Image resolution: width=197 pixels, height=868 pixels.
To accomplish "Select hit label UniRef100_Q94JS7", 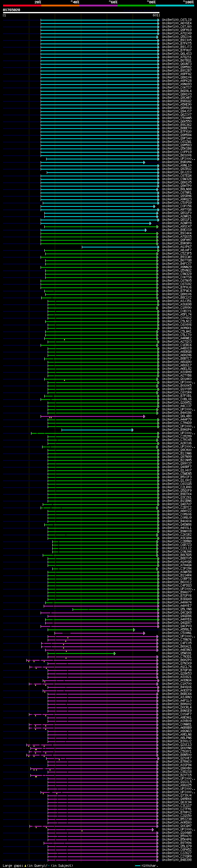I will click(176, 111).
